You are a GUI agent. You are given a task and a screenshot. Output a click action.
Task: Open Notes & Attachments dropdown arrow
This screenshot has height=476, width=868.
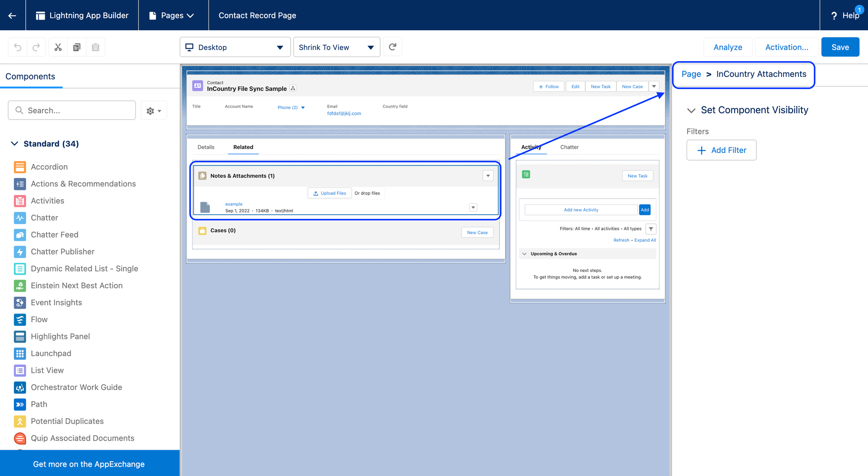click(x=488, y=176)
